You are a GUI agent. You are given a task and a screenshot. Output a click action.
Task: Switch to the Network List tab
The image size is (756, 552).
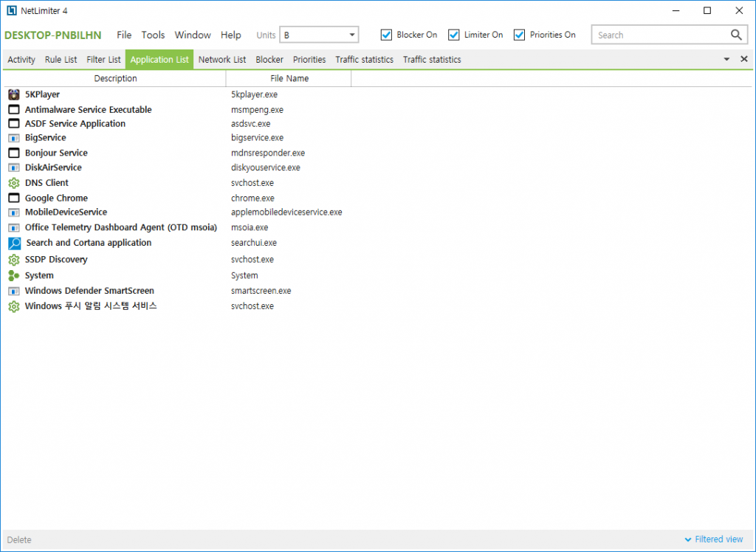[222, 59]
